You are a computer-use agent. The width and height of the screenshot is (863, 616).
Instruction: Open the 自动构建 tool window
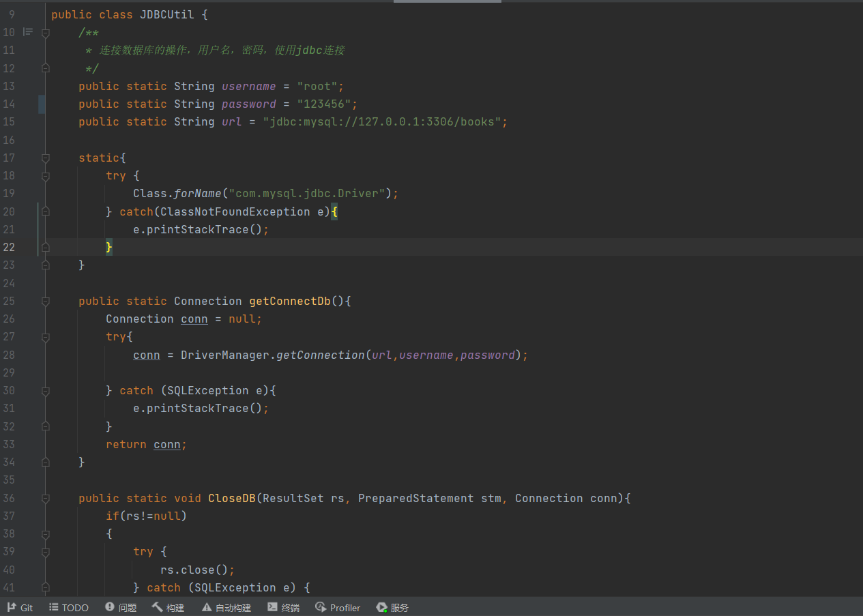pos(226,608)
